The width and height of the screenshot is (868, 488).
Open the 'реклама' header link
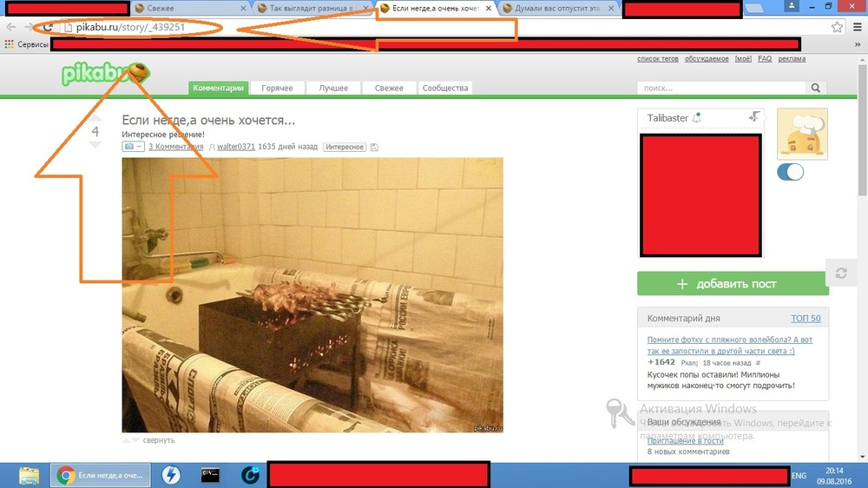click(x=792, y=59)
